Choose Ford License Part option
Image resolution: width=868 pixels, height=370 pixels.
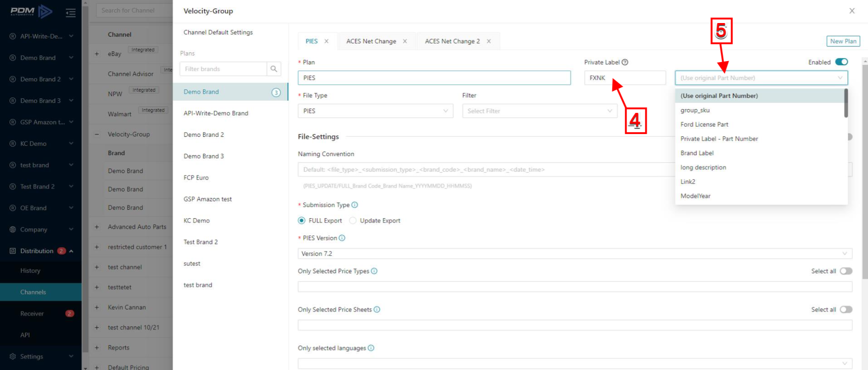point(761,125)
